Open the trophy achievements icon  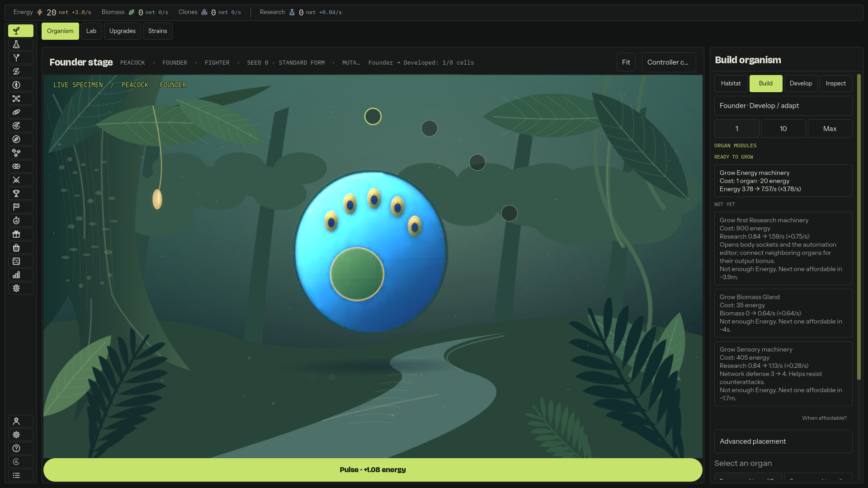click(21, 193)
